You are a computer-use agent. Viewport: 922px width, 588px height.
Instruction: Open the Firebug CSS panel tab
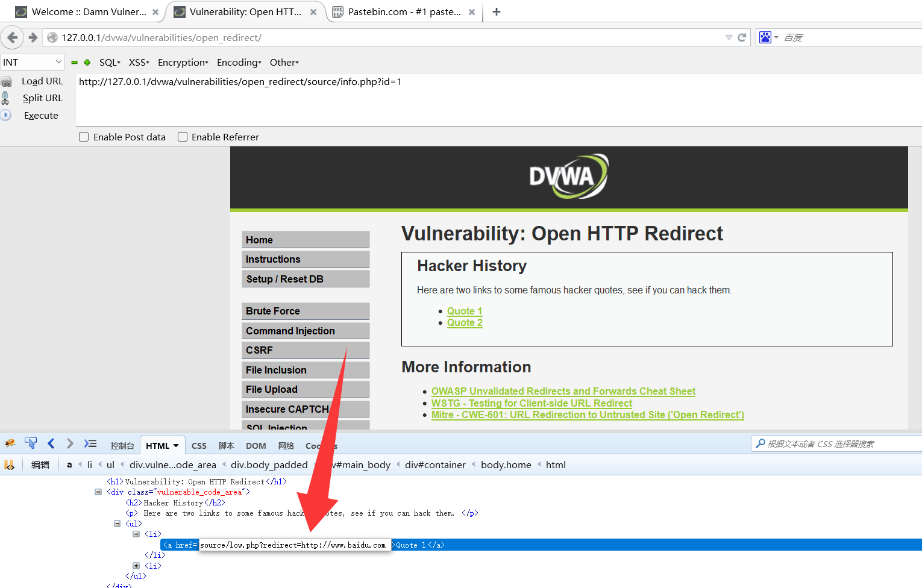(x=199, y=446)
